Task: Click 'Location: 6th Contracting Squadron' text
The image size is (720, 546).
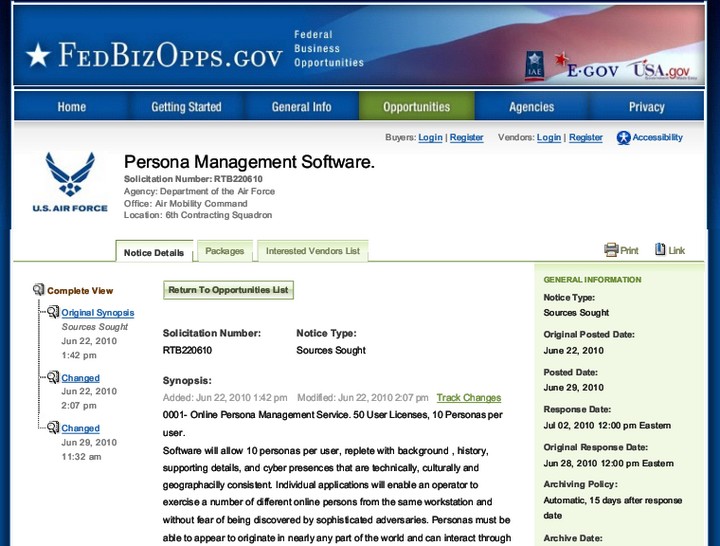Action: coord(198,215)
